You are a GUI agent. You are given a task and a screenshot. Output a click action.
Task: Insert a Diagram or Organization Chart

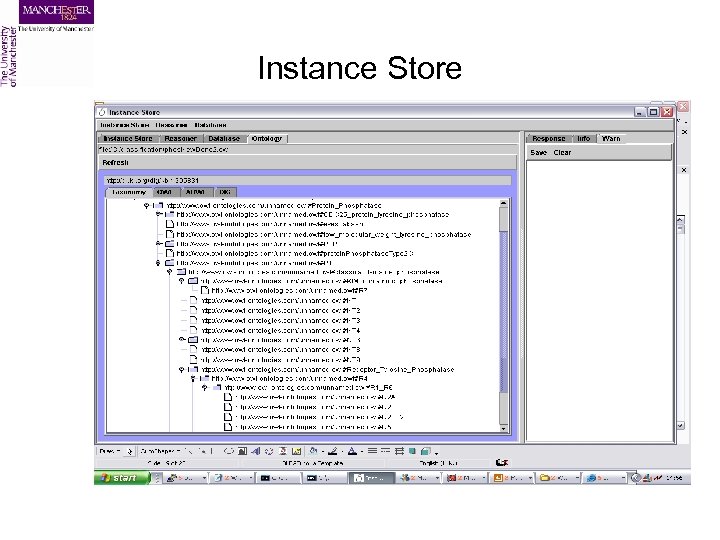coord(269,451)
